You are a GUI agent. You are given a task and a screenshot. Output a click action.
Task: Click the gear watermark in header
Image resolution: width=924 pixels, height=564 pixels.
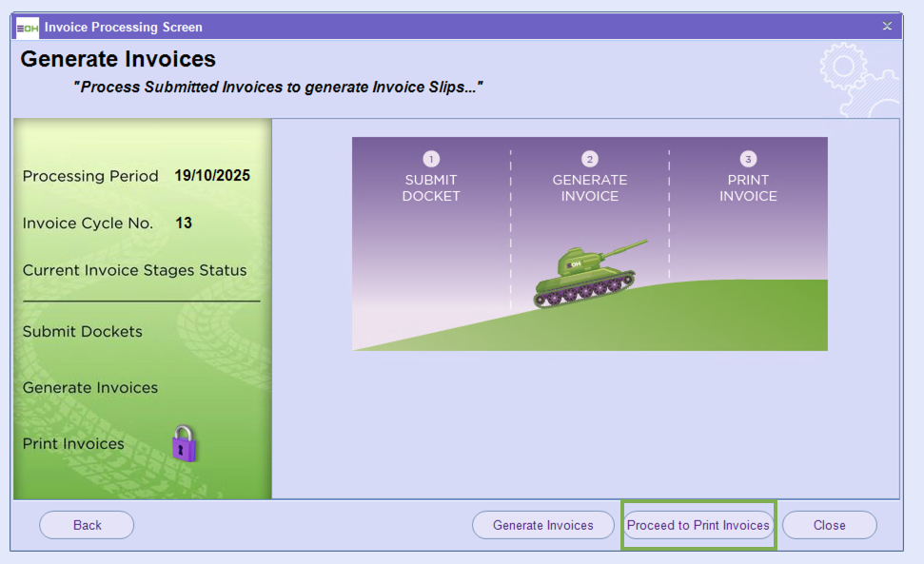tap(856, 78)
